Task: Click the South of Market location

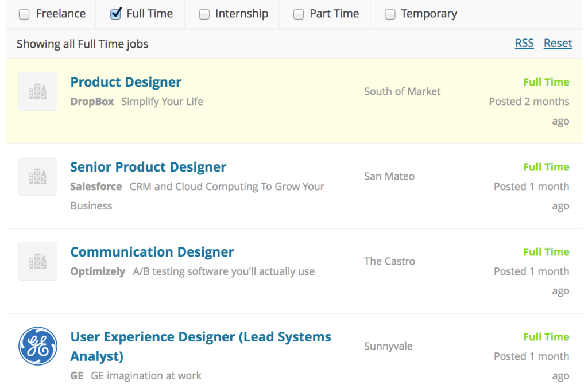Action: point(403,91)
